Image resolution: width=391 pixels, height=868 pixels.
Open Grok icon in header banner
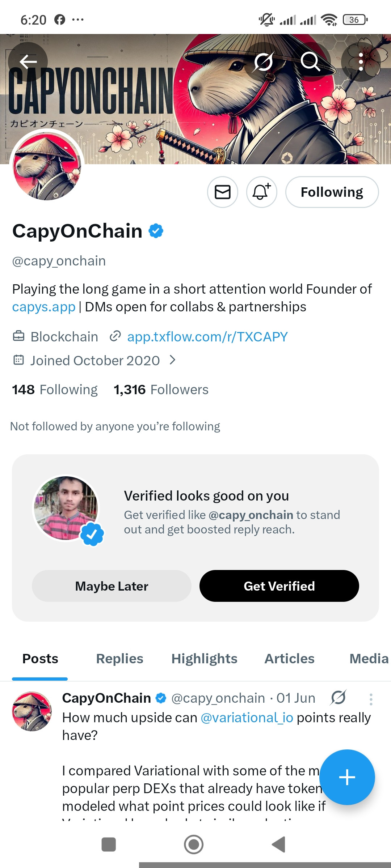pos(263,62)
